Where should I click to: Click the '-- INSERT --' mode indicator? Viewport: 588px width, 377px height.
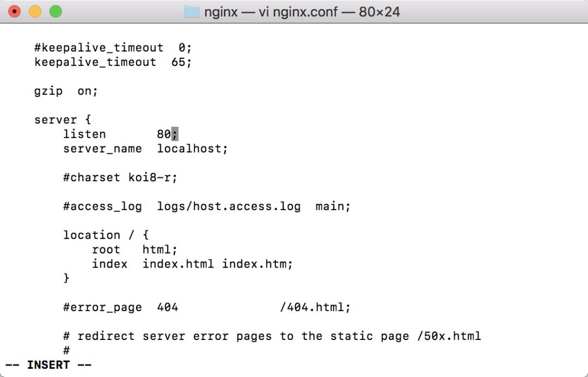(x=48, y=365)
